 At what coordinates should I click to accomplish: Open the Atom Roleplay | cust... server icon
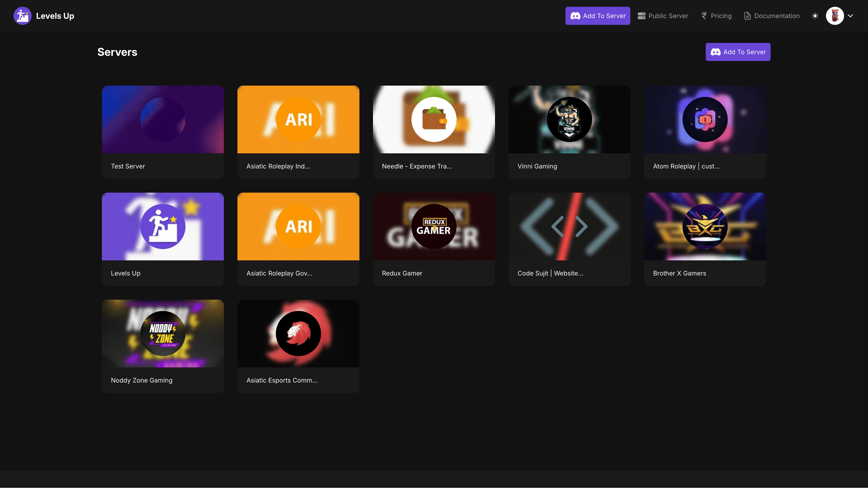(705, 120)
